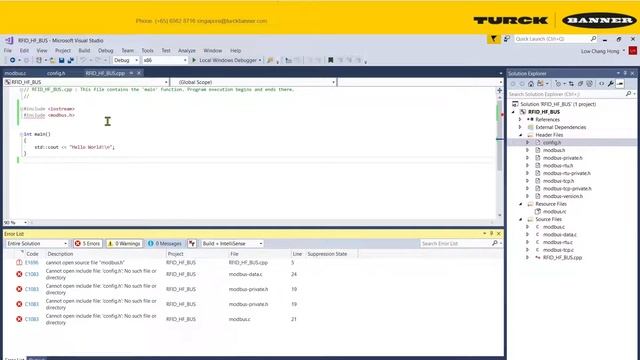Click the Quick Launch magnifier icon
640x360 pixels.
593,39
